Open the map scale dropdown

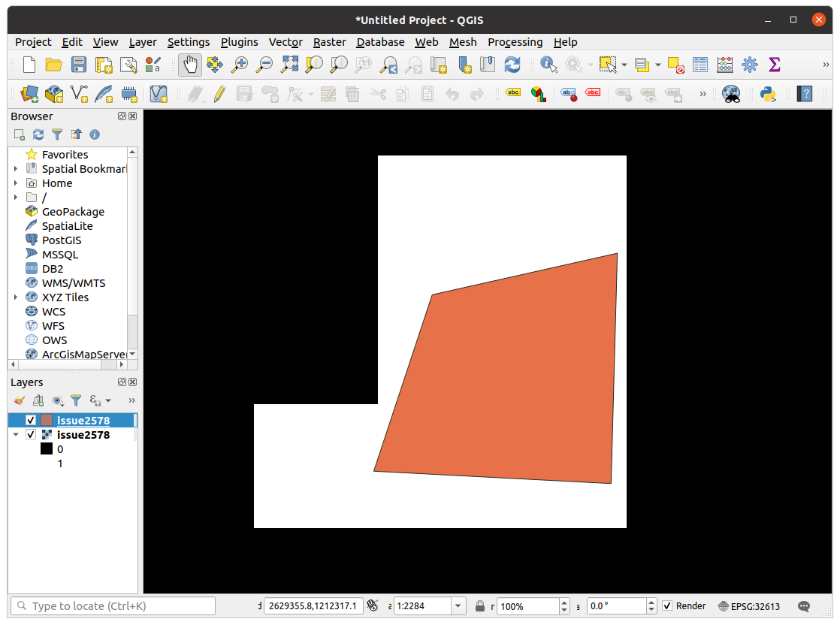[458, 605]
